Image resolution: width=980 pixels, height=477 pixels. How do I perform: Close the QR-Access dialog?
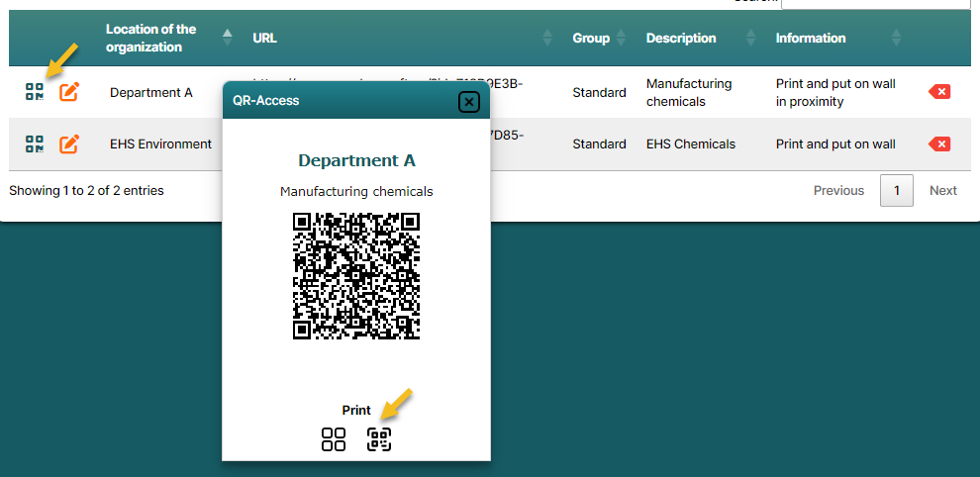tap(469, 101)
